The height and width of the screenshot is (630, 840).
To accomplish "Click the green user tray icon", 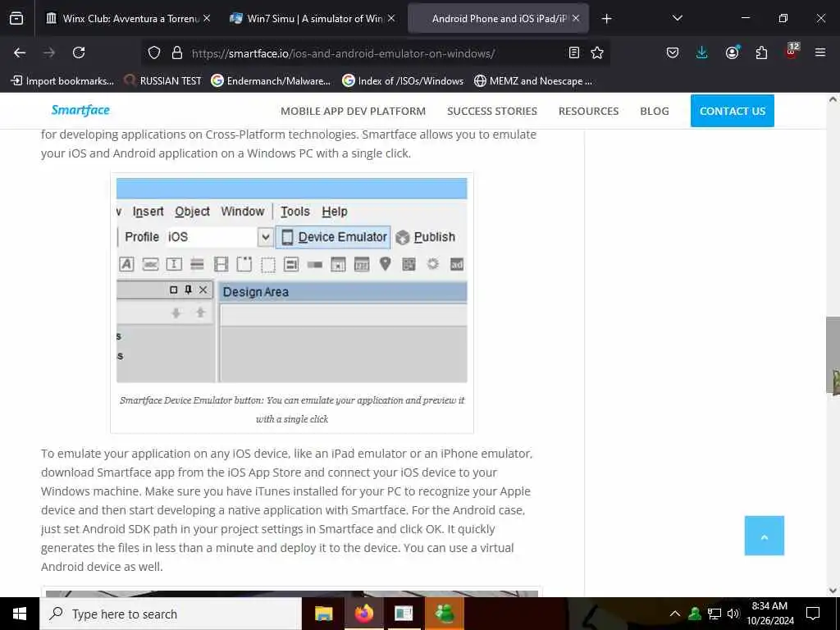I will (x=695, y=614).
